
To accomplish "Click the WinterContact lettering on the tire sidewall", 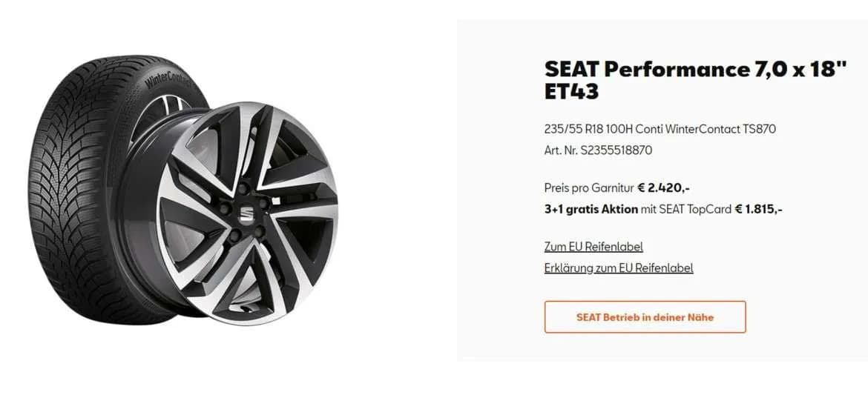I will [167, 80].
